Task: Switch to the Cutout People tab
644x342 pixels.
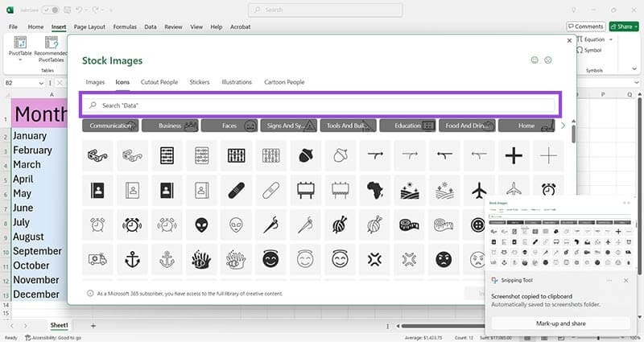Action: pos(159,82)
